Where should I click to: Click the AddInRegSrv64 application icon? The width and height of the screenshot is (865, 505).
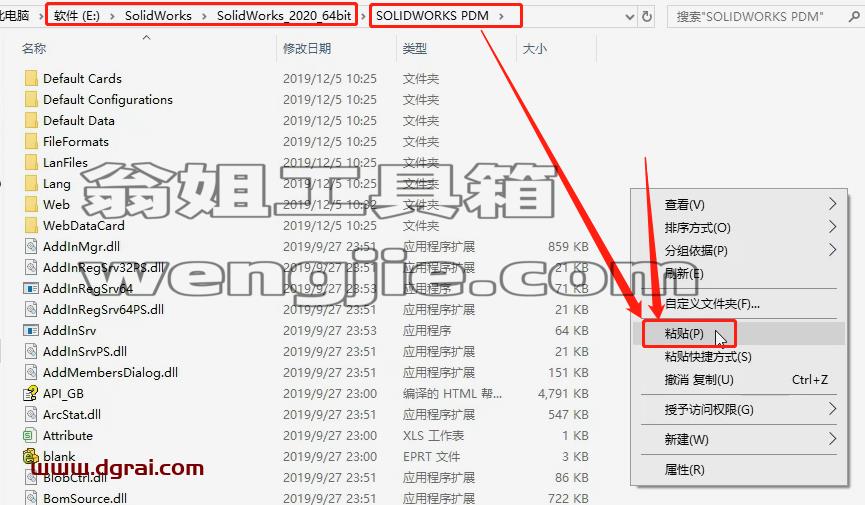click(31, 288)
